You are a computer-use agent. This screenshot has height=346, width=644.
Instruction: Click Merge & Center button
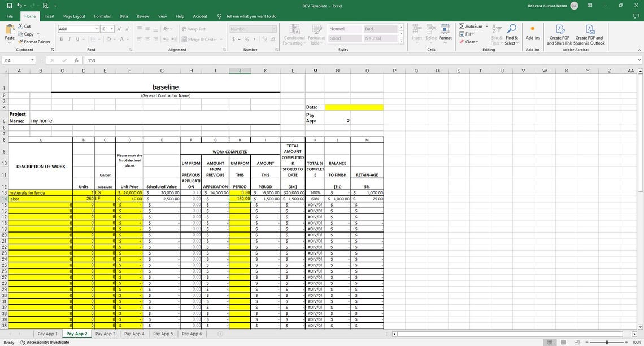click(199, 40)
